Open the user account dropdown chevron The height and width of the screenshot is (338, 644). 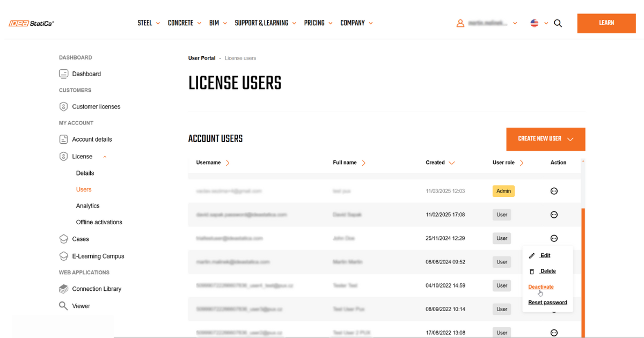point(515,24)
